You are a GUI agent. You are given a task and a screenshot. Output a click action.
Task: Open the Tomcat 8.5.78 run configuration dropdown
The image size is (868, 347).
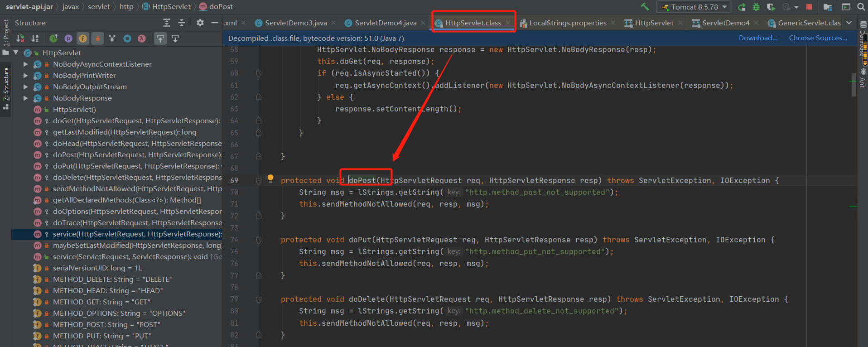694,7
